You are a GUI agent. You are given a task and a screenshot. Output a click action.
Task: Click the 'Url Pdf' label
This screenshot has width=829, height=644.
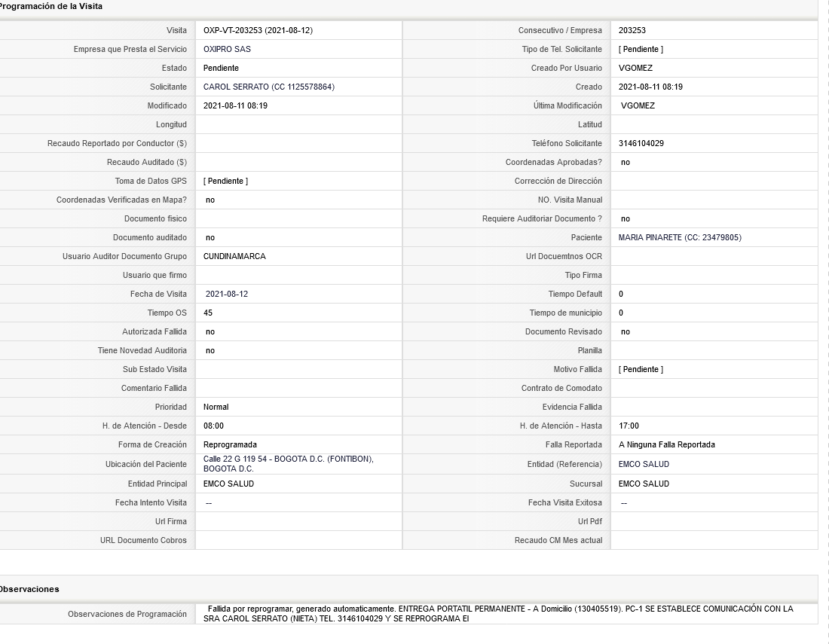point(590,521)
